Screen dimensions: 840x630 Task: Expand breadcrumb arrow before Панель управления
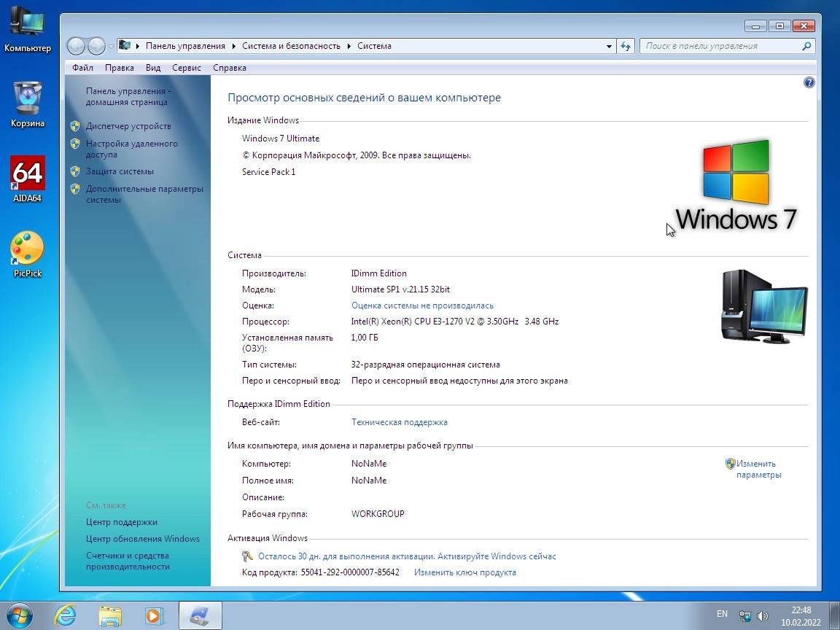(138, 46)
